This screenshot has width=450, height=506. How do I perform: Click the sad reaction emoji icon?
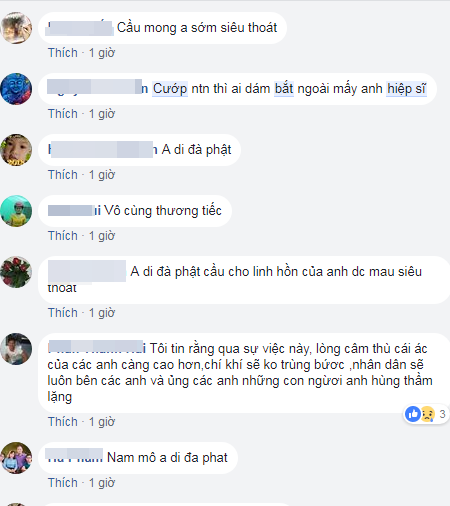(x=428, y=414)
